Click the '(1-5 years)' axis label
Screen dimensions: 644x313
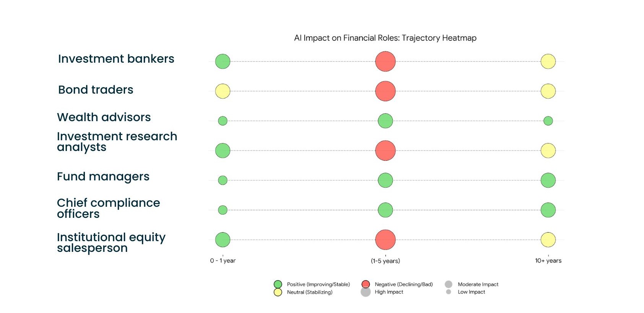tap(385, 261)
